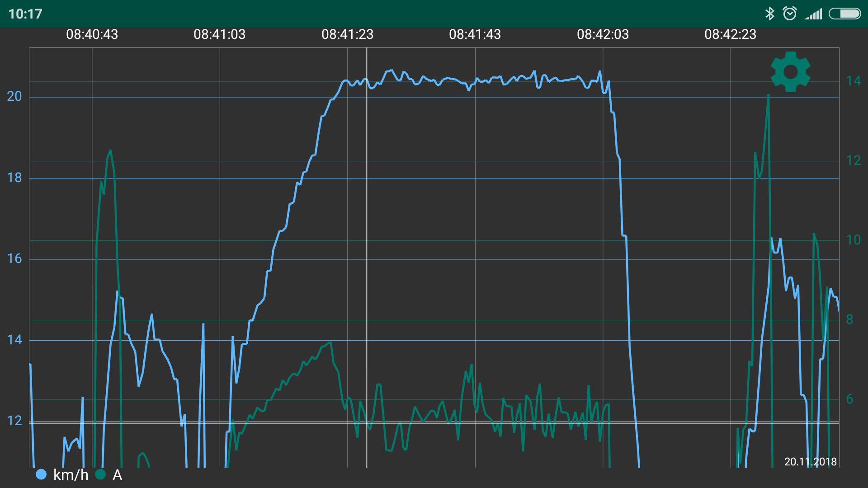Tap the white vertical cursor line on chart
Image resolution: width=868 pixels, height=488 pixels.
(367, 258)
